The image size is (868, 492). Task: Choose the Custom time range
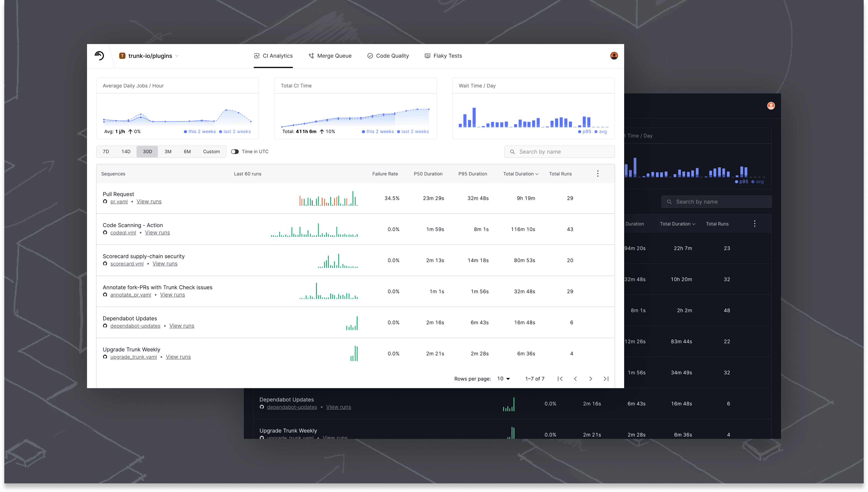point(211,152)
